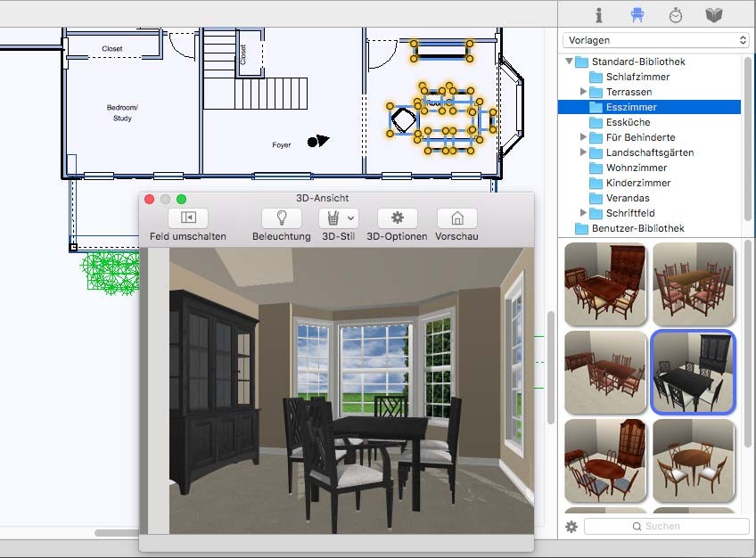Click the floor plan vertical scrollbar
The image size is (756, 558).
(x=551, y=367)
